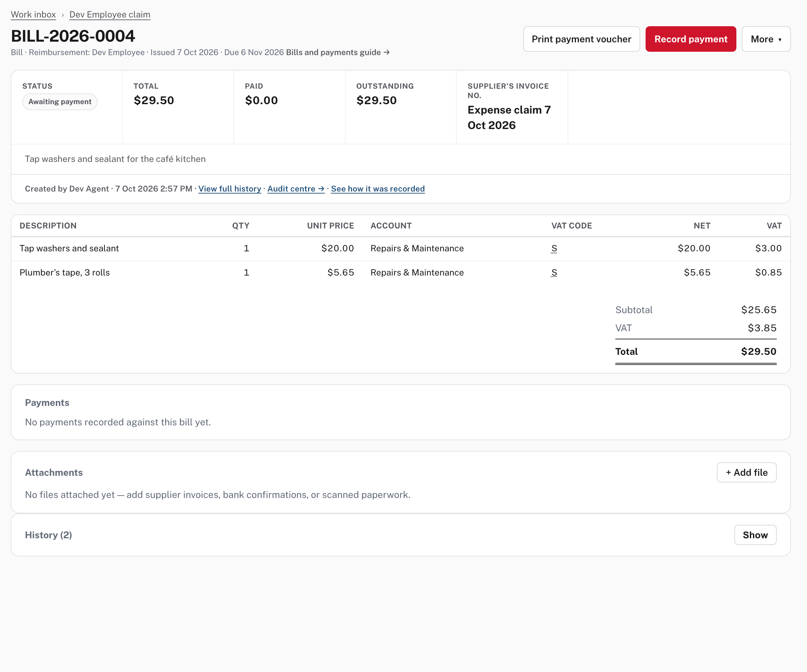This screenshot has height=672, width=807.
Task: Open the Audit centre link
Action: (x=296, y=189)
